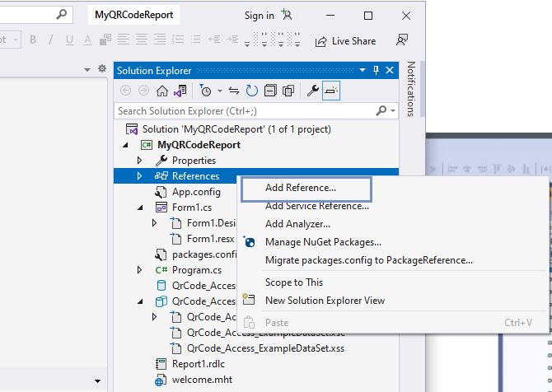552x392 pixels.
Task: Open the Send Feedback icon
Action: coord(402,40)
